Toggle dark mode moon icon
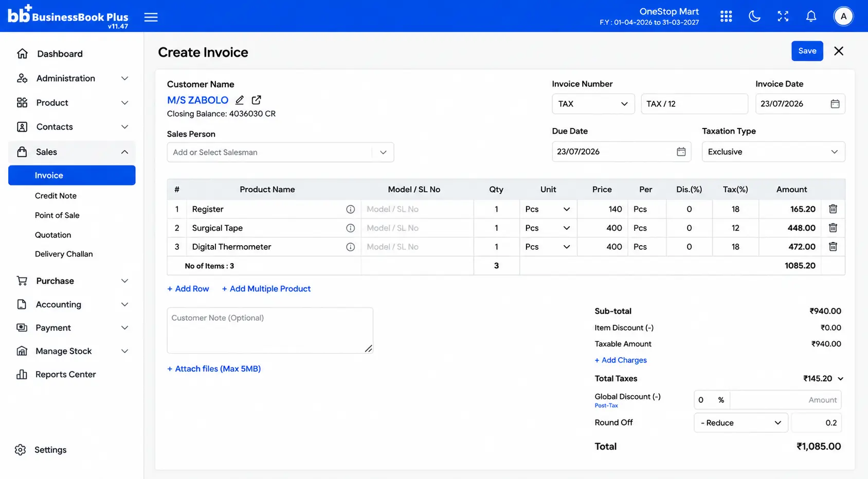 [x=754, y=16]
